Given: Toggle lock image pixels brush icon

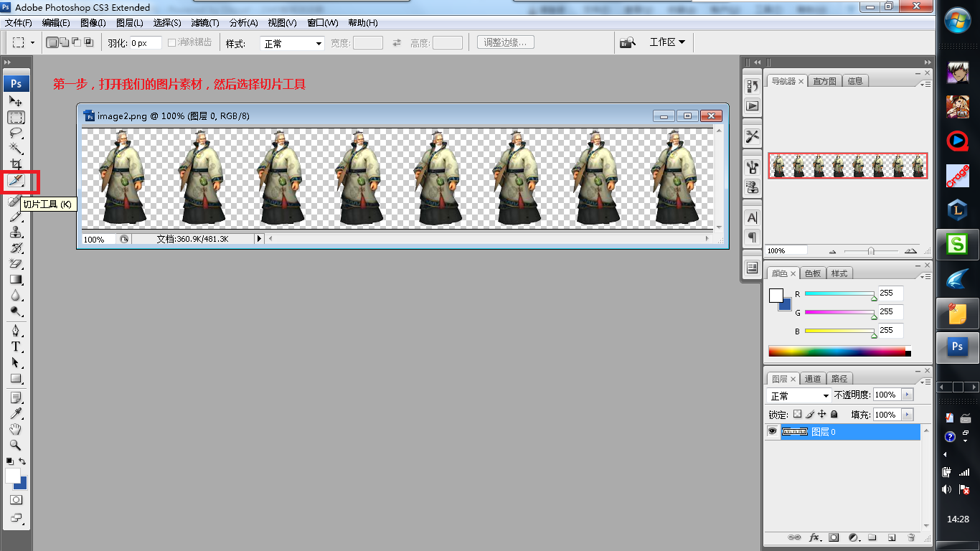Looking at the screenshot, I should click(810, 415).
